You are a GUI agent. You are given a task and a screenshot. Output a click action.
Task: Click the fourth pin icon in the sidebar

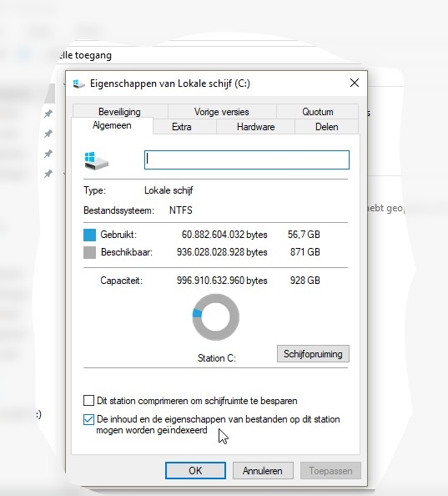tap(48, 174)
